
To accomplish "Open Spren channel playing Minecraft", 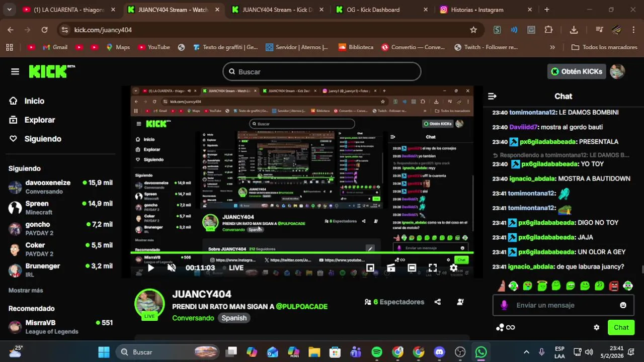I will point(60,208).
